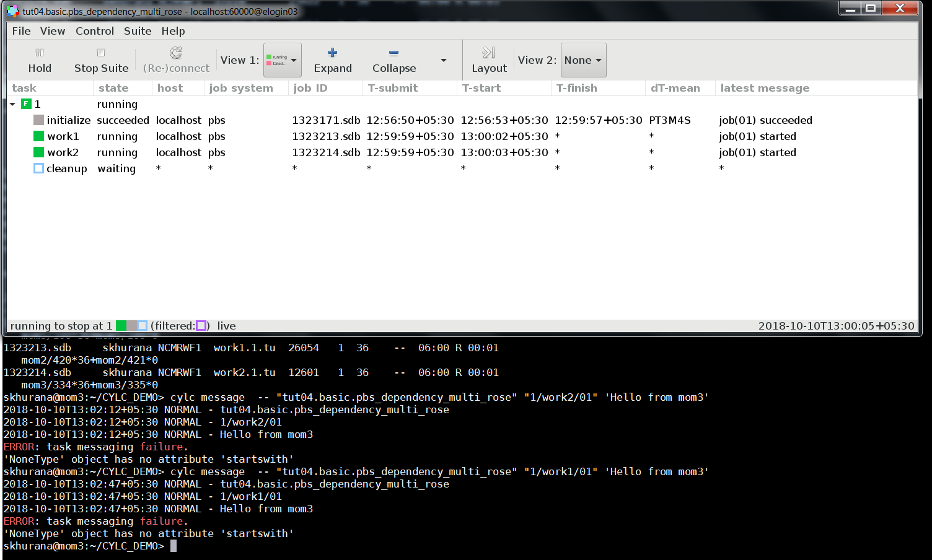Click the purple filtered state icon
This screenshot has width=932, height=560.
pos(201,326)
